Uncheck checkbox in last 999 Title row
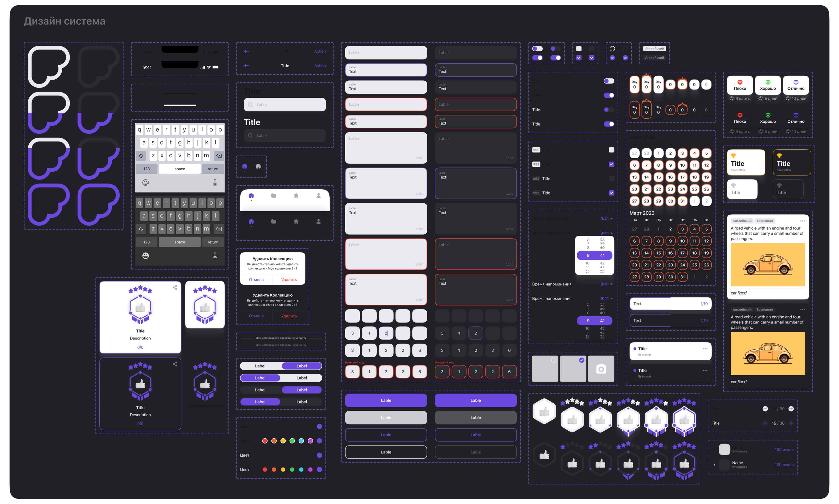Viewport: 839px width, 504px height. coord(611,193)
